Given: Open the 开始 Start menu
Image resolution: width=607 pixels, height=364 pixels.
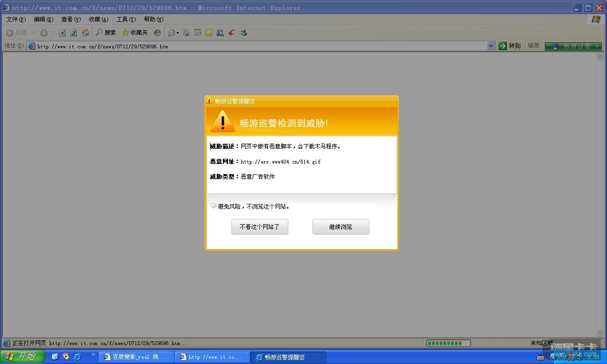Looking at the screenshot, I should (22, 357).
